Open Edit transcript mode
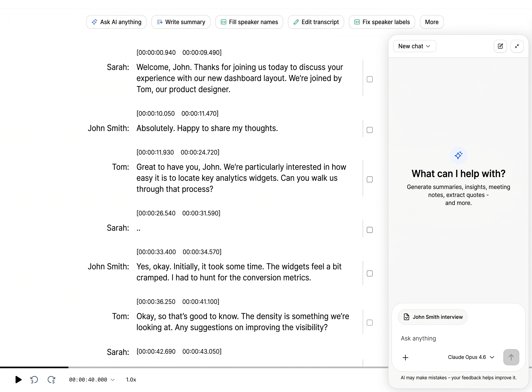The image size is (532, 392). coord(316,22)
